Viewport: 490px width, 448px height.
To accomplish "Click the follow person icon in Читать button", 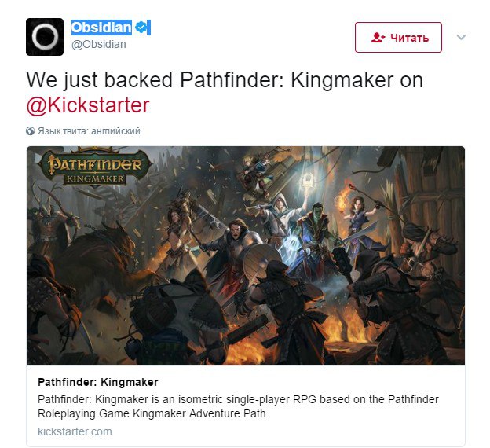I will (x=378, y=38).
